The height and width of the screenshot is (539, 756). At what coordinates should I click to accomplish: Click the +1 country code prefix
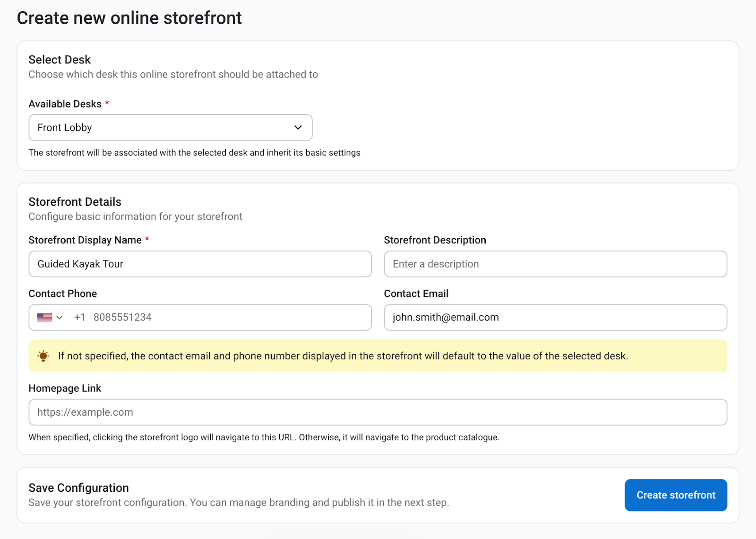pos(79,317)
